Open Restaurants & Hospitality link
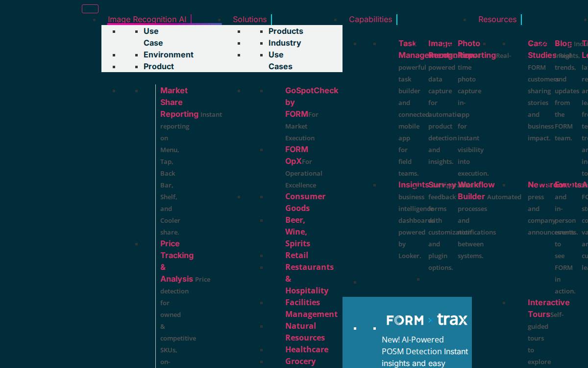This screenshot has width=588, height=368. click(309, 279)
